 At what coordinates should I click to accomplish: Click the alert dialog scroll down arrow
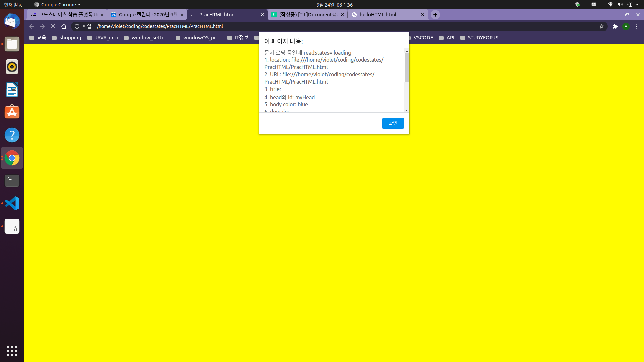click(407, 110)
